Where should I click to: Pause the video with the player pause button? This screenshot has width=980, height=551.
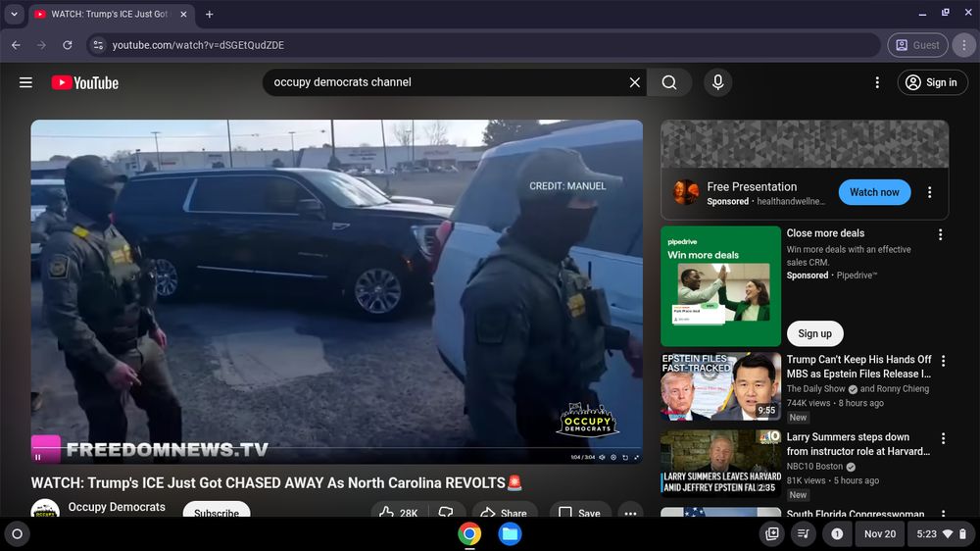[37, 457]
